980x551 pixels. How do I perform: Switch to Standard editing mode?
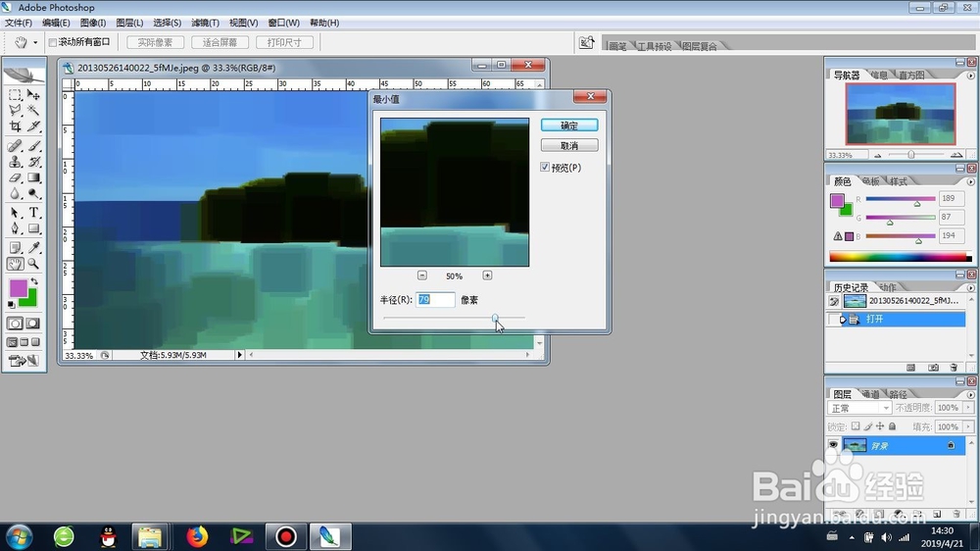[15, 324]
